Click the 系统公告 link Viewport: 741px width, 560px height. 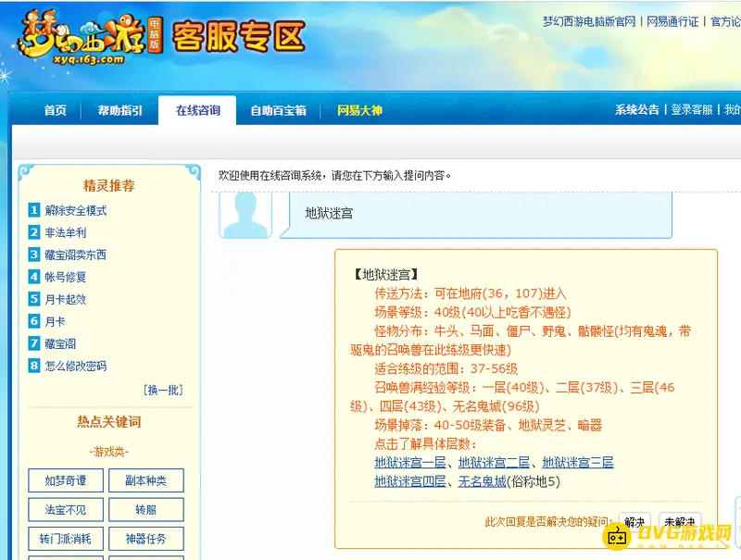click(x=636, y=109)
